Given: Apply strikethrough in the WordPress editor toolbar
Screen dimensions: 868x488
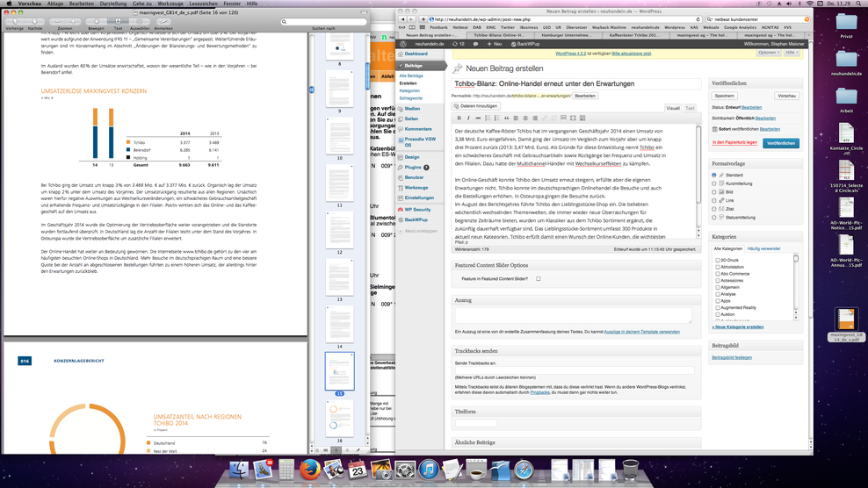Looking at the screenshot, I should pyautogui.click(x=478, y=118).
